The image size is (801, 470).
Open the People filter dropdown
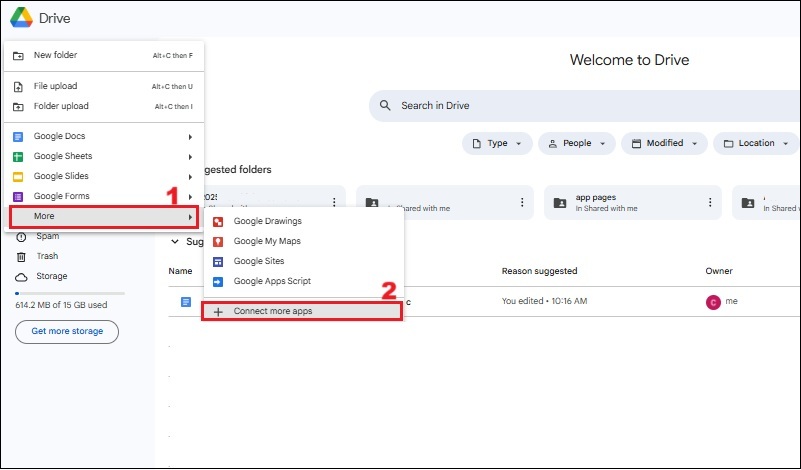577,144
